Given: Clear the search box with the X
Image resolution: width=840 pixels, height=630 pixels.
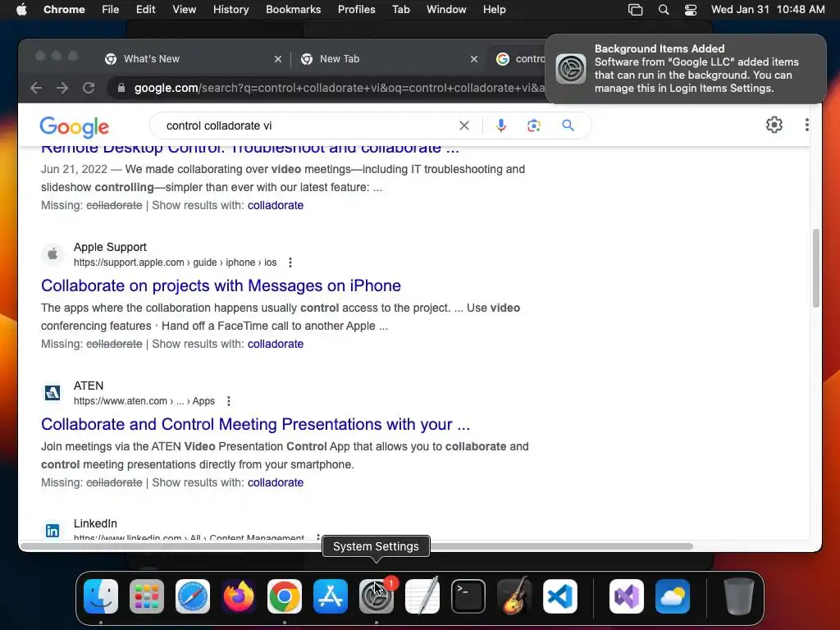Looking at the screenshot, I should point(464,126).
